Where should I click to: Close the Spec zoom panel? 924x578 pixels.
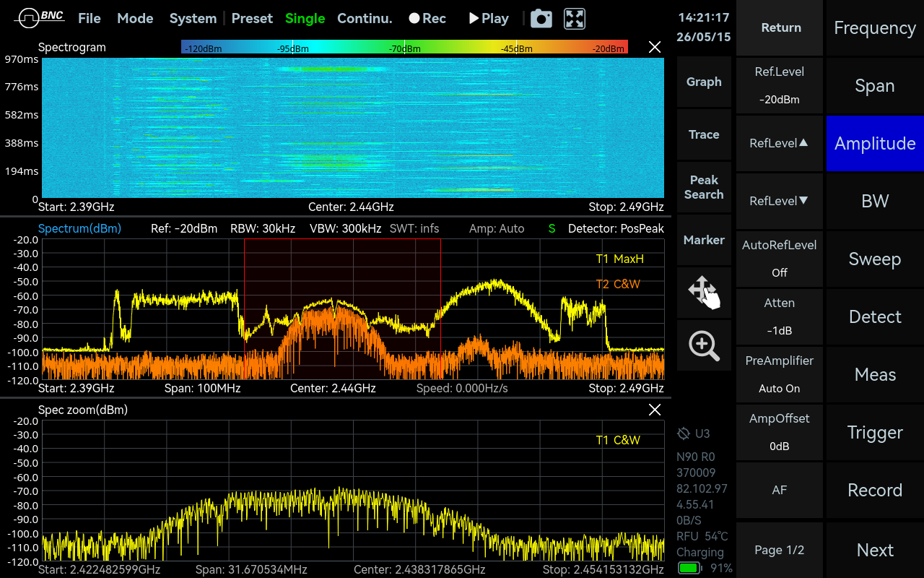point(655,410)
